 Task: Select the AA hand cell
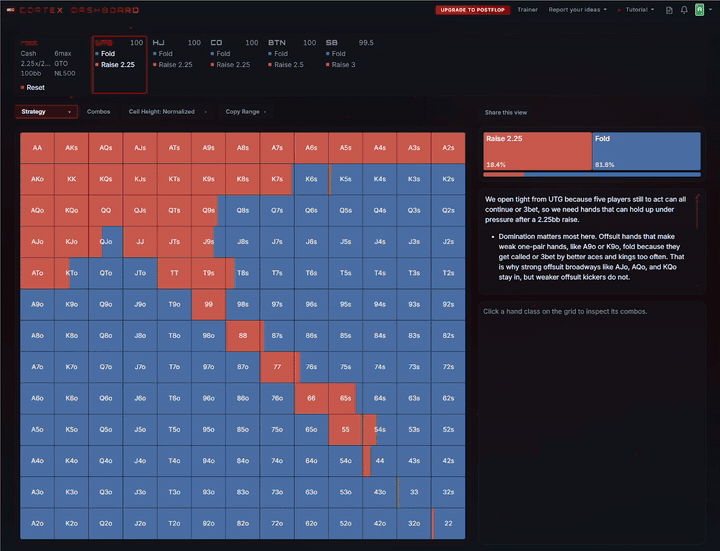(37, 148)
